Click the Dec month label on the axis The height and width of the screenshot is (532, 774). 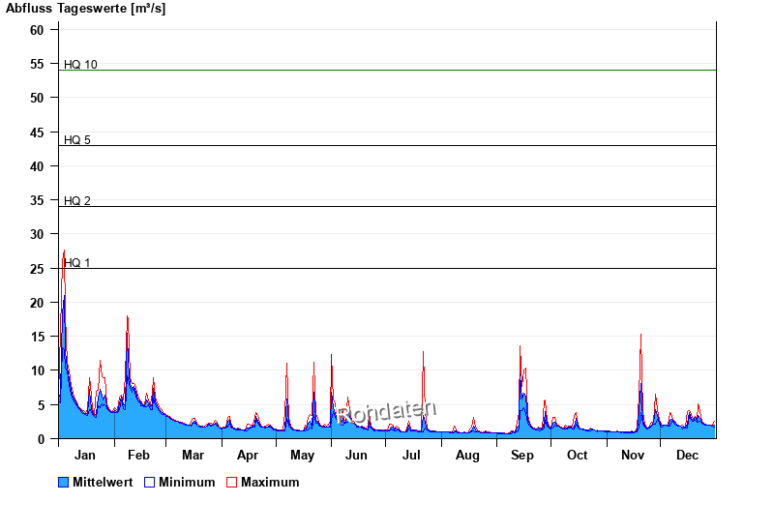pyautogui.click(x=687, y=456)
